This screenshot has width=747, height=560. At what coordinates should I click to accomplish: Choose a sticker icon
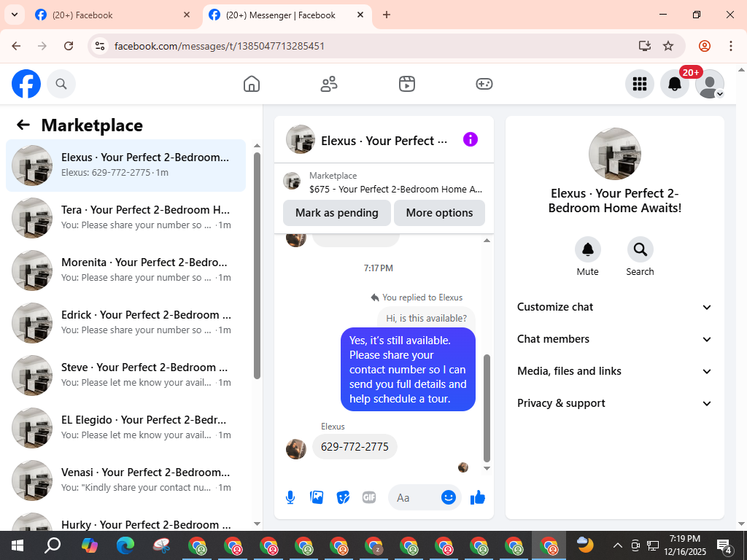coord(343,497)
